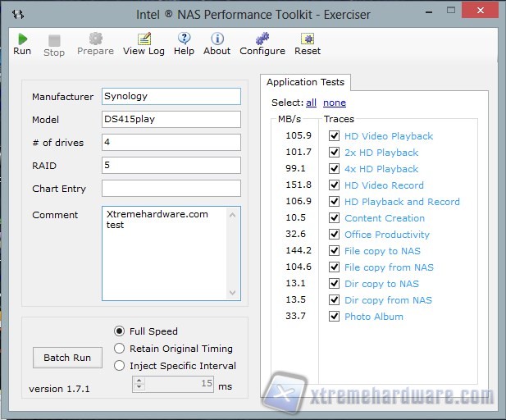
Task: Open the Configure gears icon
Action: 262,39
